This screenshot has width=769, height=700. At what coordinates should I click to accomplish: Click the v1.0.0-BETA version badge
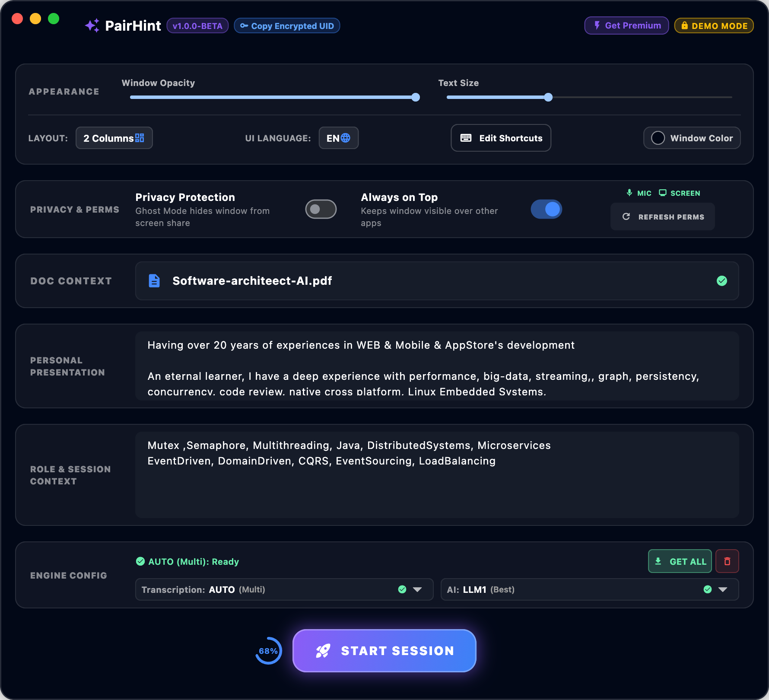197,26
